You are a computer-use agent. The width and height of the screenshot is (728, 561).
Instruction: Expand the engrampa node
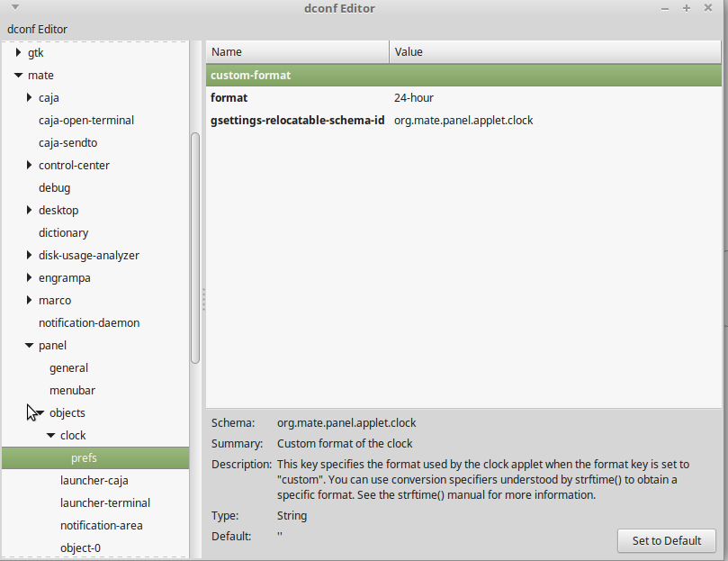pos(28,277)
